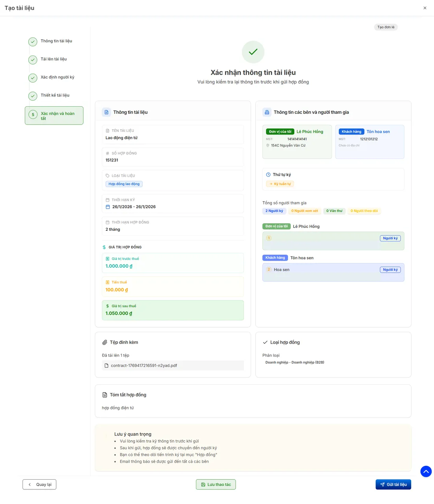Click the large green confirmation checkmark icon
The image size is (434, 504).
pyautogui.click(x=253, y=52)
